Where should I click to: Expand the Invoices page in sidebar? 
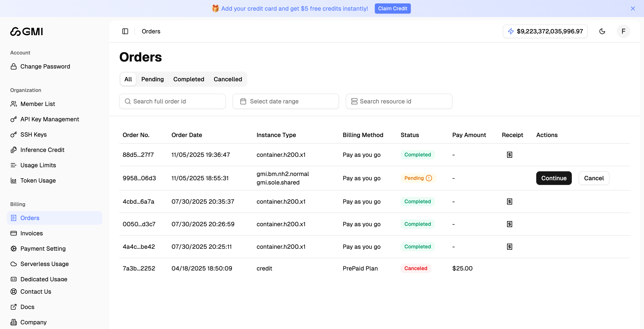[x=32, y=233]
